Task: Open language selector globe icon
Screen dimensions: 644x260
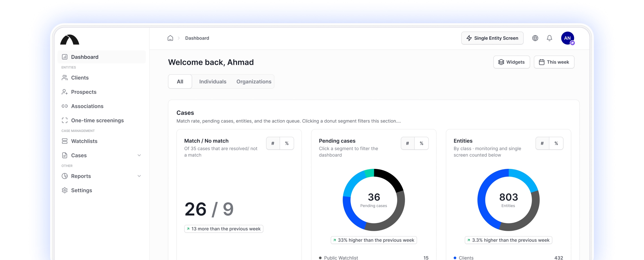Action: [535, 38]
